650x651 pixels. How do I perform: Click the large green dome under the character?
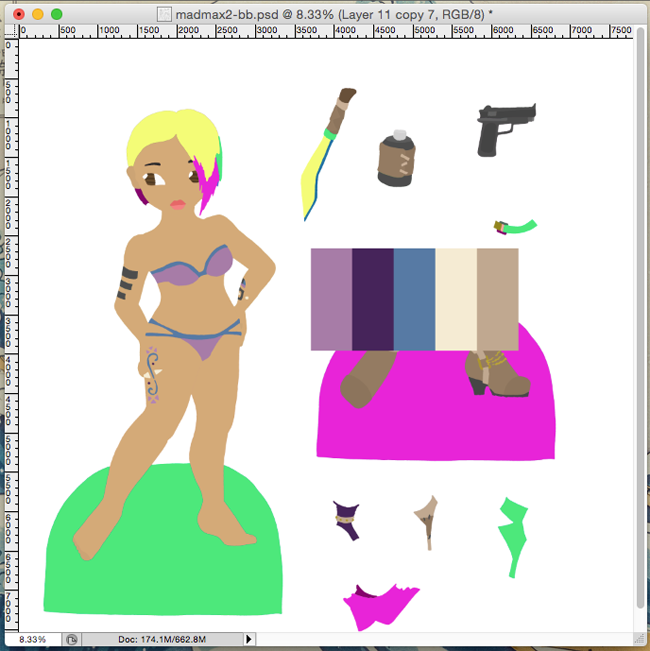[162, 581]
